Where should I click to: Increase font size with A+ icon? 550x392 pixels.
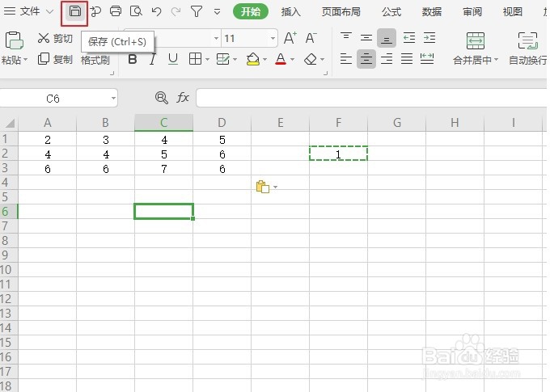[x=290, y=37]
